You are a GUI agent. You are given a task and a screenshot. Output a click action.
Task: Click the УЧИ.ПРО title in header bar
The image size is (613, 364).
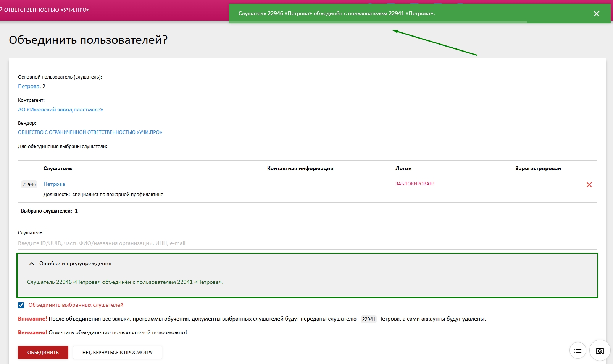click(45, 10)
